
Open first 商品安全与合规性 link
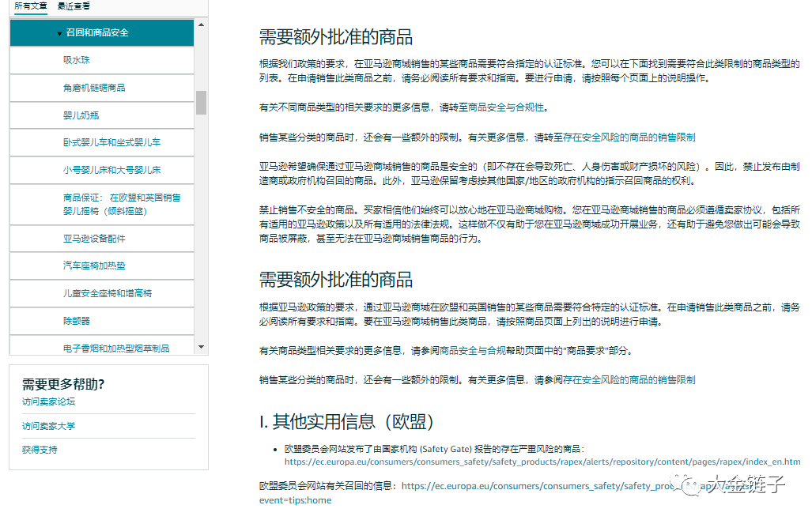(506, 107)
